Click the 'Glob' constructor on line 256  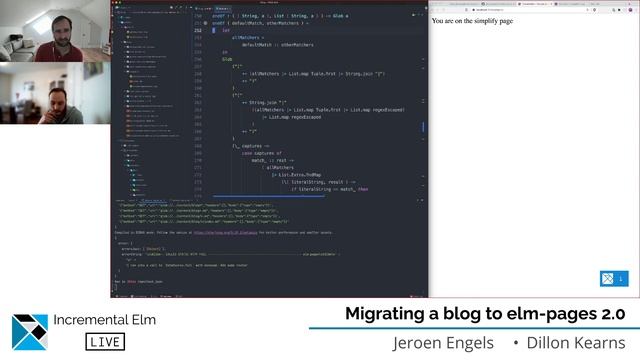pyautogui.click(x=227, y=59)
